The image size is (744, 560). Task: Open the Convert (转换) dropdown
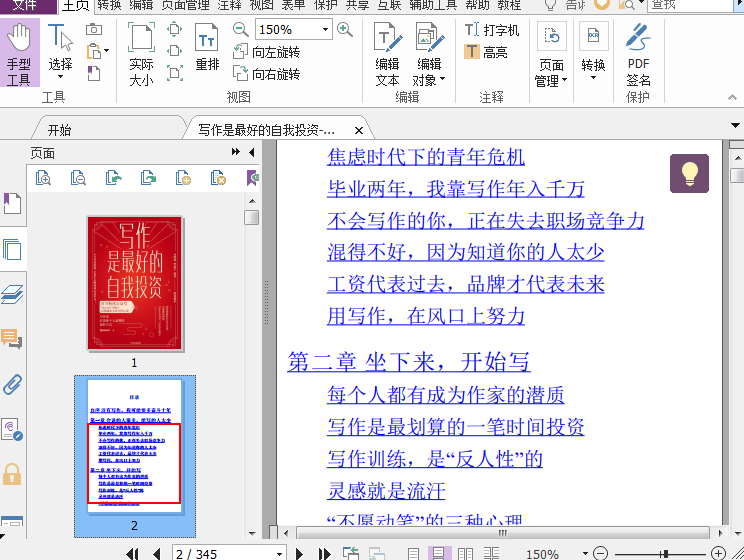[593, 51]
